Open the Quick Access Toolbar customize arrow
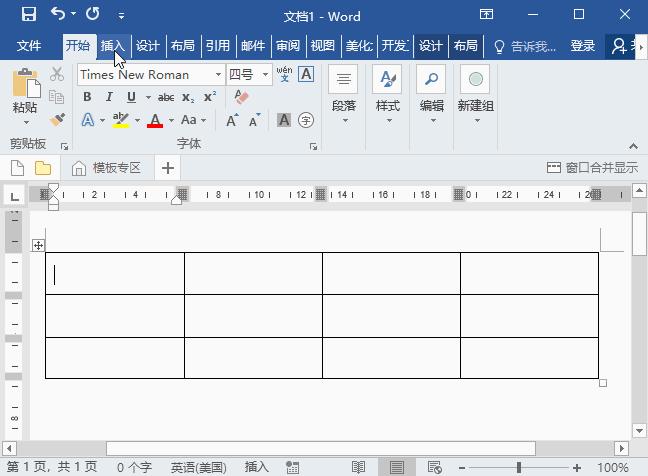This screenshot has height=476, width=648. (121, 16)
